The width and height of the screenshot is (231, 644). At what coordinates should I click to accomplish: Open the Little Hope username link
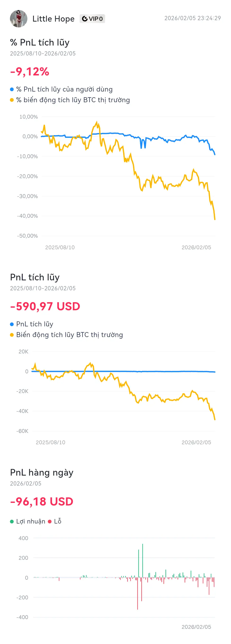point(54,19)
